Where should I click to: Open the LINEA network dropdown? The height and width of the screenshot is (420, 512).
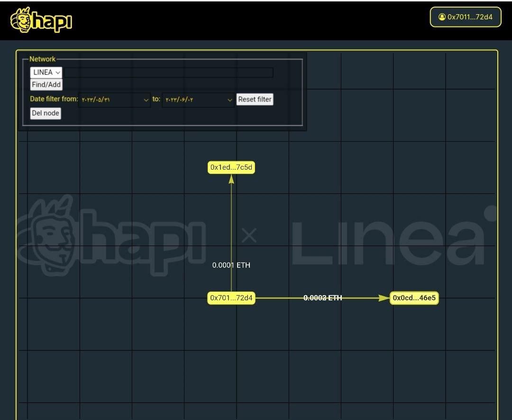click(x=46, y=72)
